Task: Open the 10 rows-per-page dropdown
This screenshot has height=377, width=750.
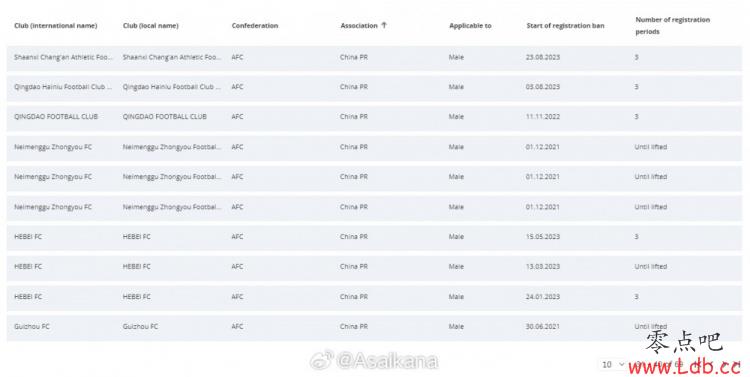Action: point(613,364)
